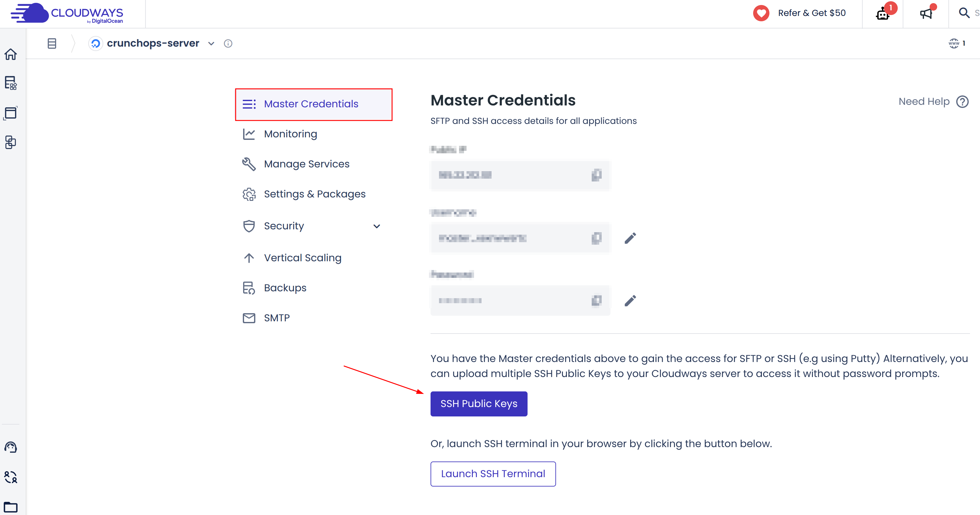The height and width of the screenshot is (515, 980).
Task: Open the Team members icon in the sidebar
Action: pos(11,477)
